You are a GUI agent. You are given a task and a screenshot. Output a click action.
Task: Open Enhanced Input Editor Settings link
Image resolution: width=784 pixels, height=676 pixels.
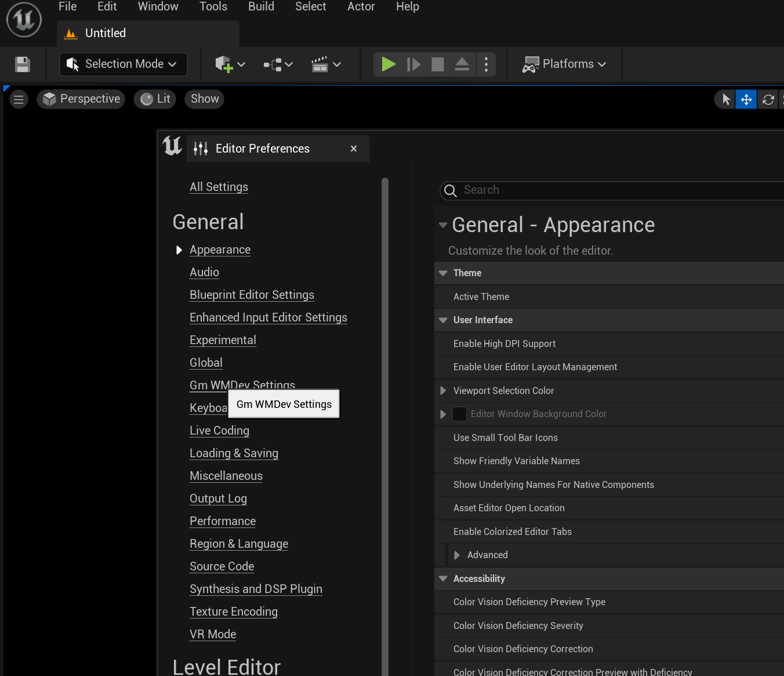point(268,317)
